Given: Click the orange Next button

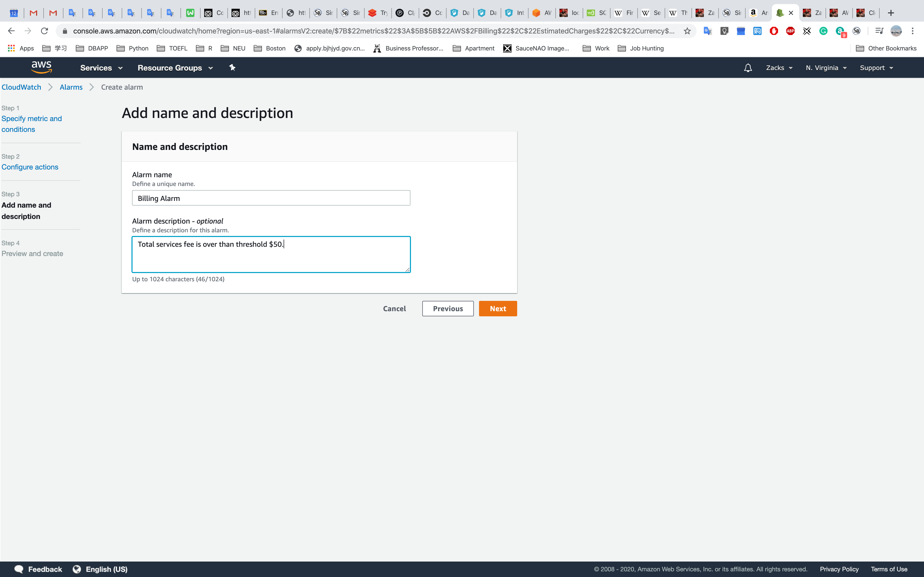Looking at the screenshot, I should [x=498, y=308].
